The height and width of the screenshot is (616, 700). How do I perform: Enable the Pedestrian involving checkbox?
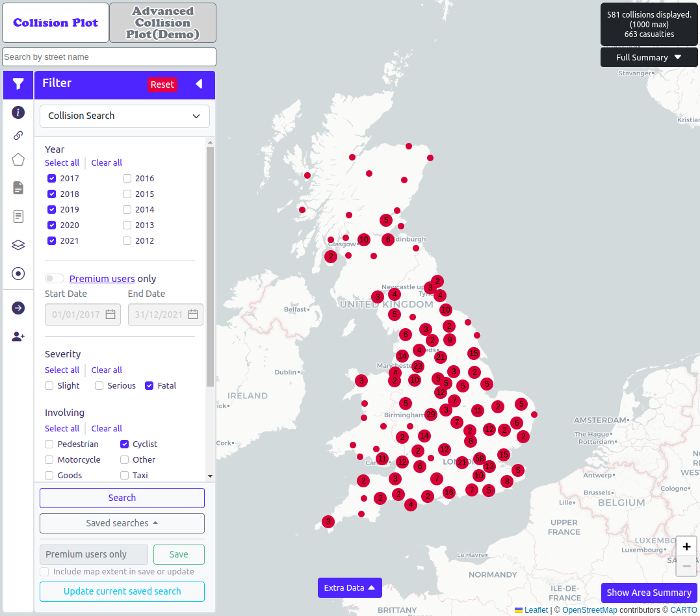click(x=49, y=444)
